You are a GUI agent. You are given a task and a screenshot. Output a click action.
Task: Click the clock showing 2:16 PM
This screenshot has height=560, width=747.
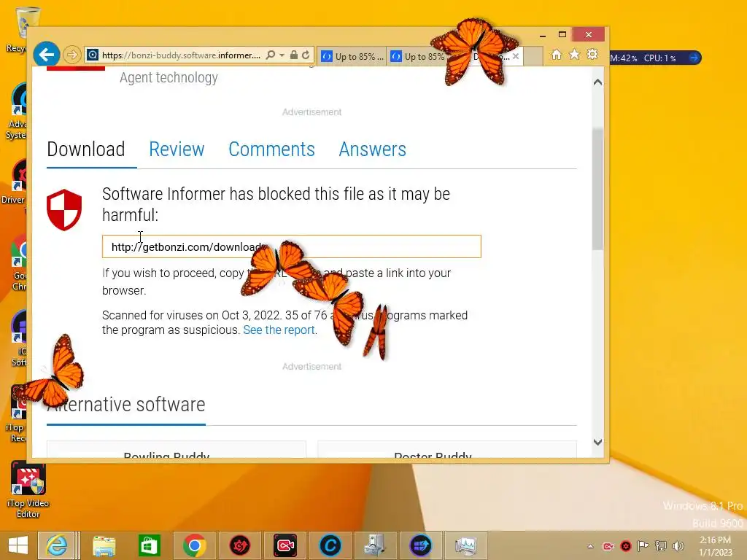click(x=715, y=540)
